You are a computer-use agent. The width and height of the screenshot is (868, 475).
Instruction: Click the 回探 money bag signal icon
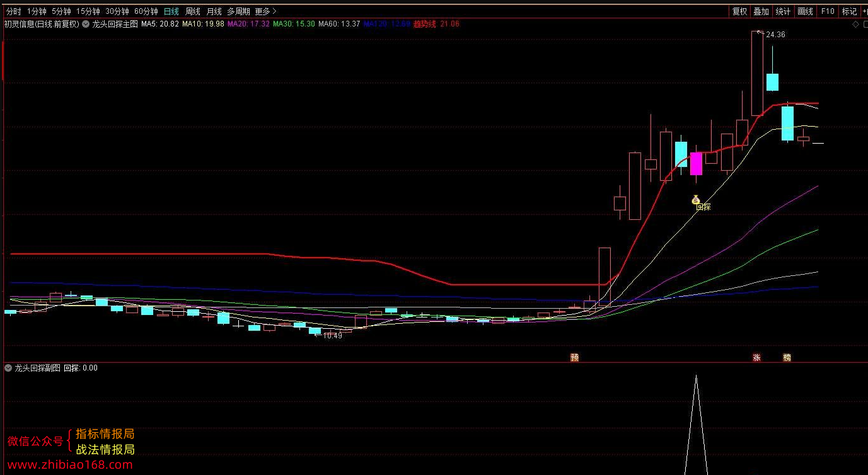click(x=696, y=200)
